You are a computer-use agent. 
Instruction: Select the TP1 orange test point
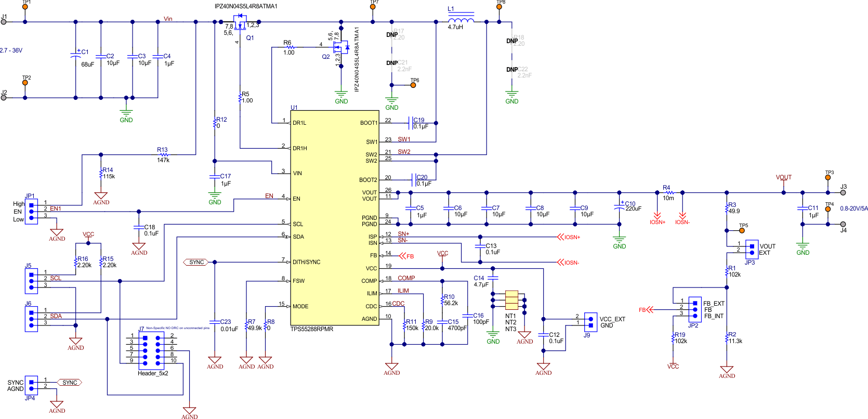point(25,7)
